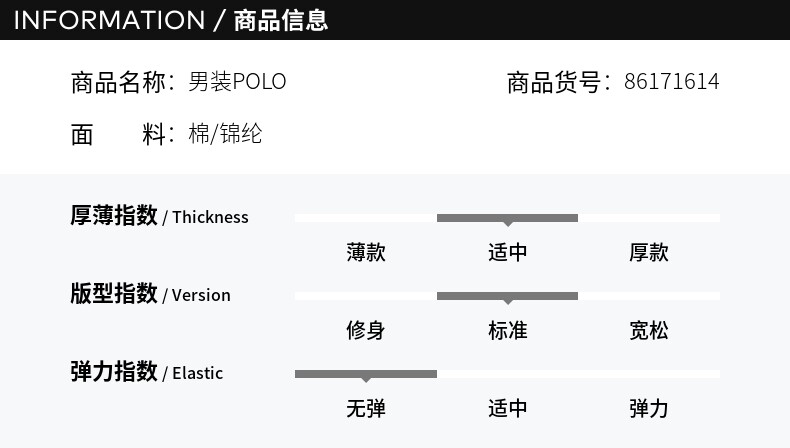
Task: Choose 适中 under the Thickness bar
Action: click(x=507, y=252)
